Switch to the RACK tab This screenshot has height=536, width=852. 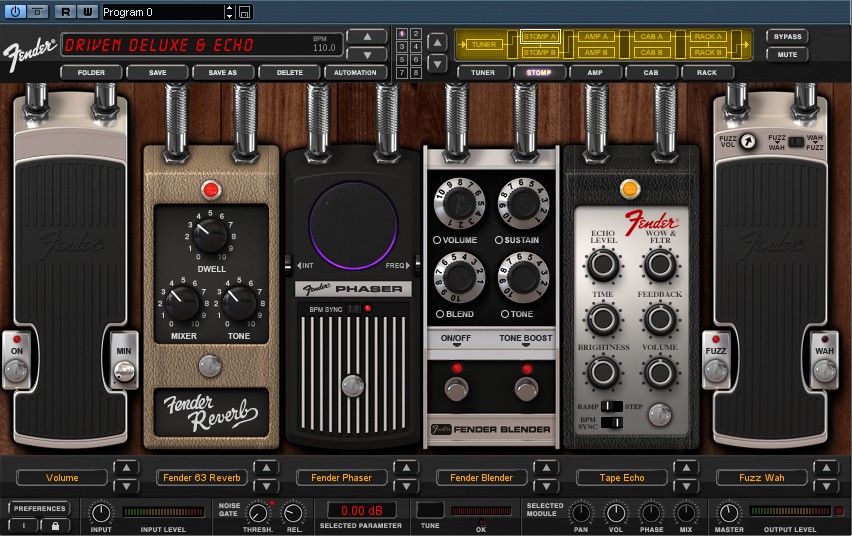tap(707, 72)
